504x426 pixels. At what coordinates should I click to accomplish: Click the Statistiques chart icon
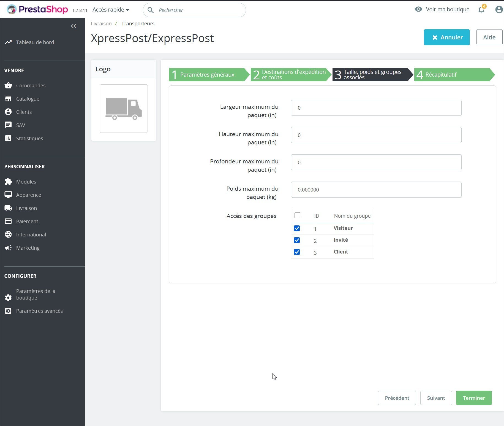8,138
